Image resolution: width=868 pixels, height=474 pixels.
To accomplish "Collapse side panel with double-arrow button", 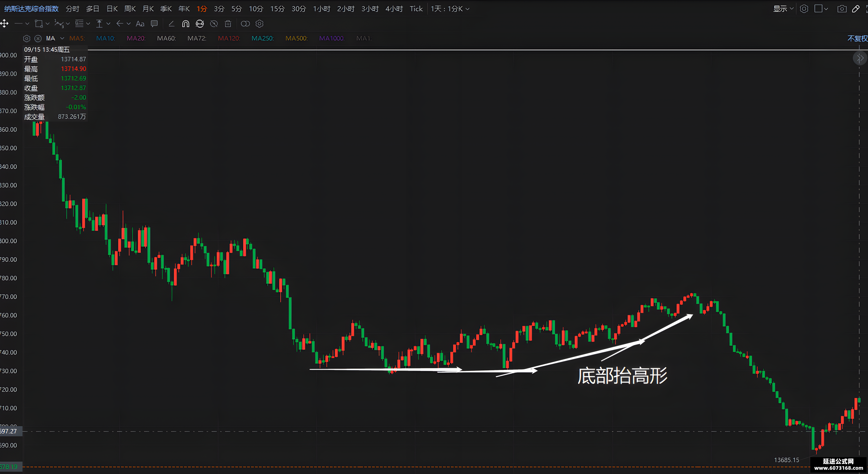I will tap(860, 58).
